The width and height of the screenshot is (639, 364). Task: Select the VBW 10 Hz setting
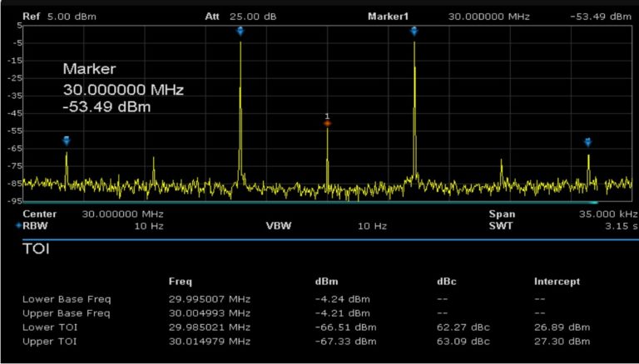pyautogui.click(x=370, y=225)
